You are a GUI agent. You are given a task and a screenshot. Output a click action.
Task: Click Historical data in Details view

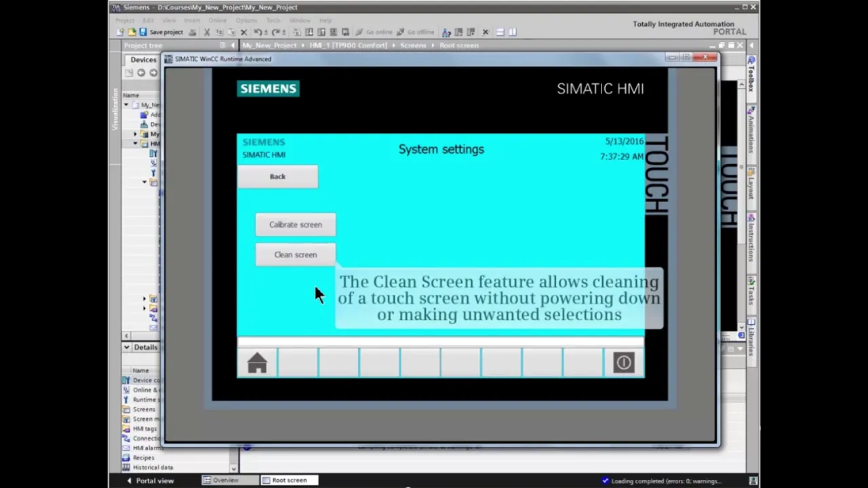point(153,467)
